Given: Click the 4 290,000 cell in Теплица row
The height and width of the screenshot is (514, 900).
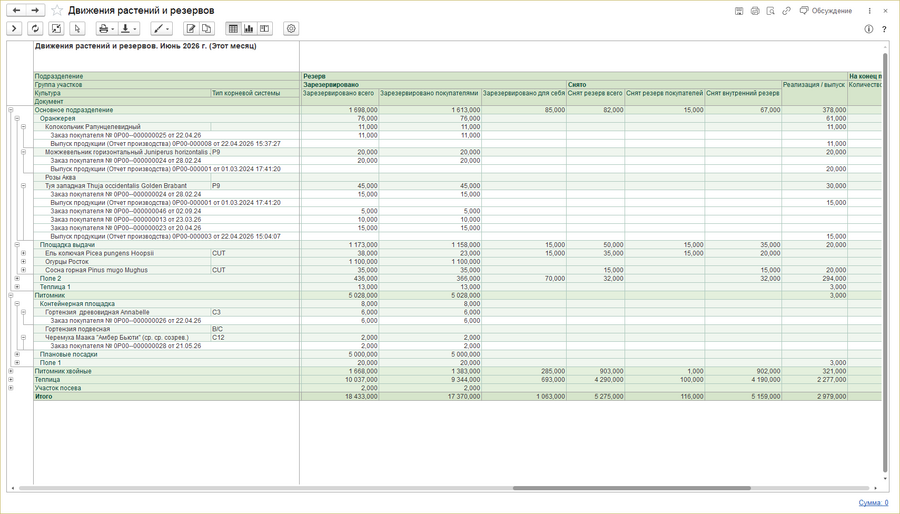Looking at the screenshot, I should [x=596, y=380].
